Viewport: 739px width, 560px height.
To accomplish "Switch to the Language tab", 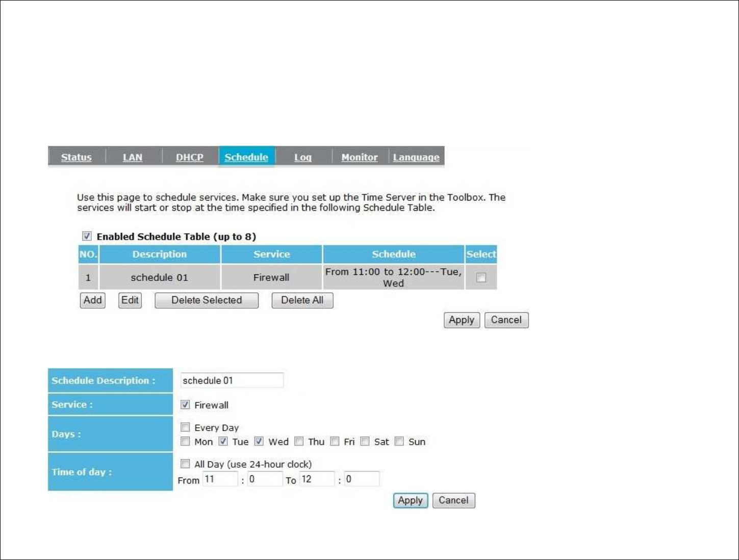I will (416, 157).
